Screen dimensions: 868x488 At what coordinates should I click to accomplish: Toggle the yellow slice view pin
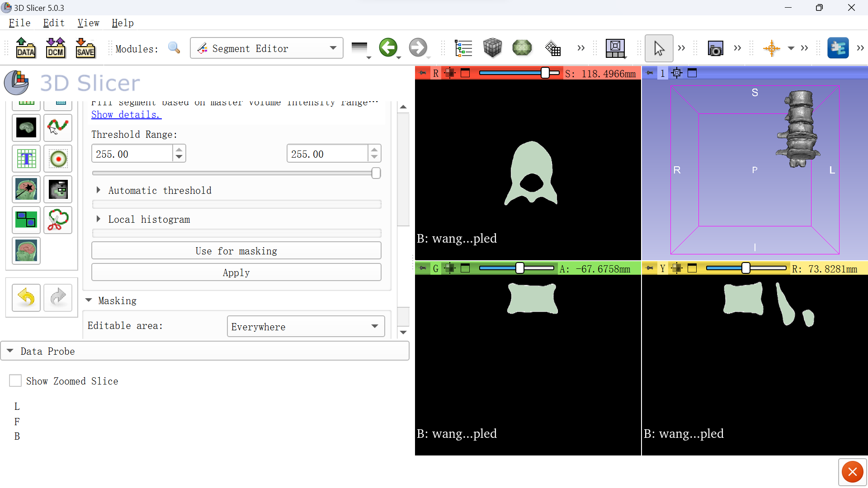650,268
